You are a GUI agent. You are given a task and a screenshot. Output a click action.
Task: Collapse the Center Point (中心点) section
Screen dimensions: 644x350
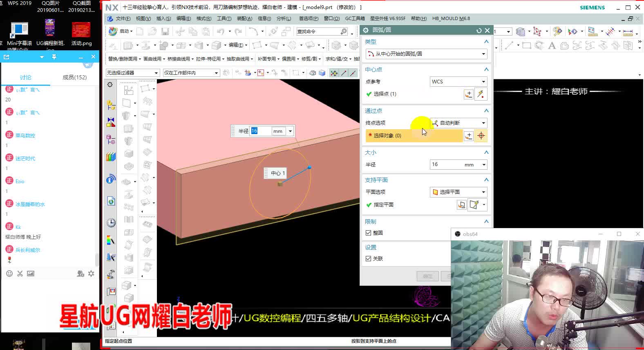click(x=486, y=70)
